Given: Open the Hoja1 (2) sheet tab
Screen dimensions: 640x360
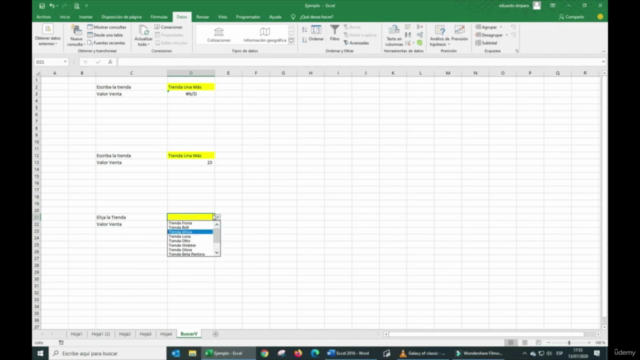Looking at the screenshot, I should click(100, 334).
